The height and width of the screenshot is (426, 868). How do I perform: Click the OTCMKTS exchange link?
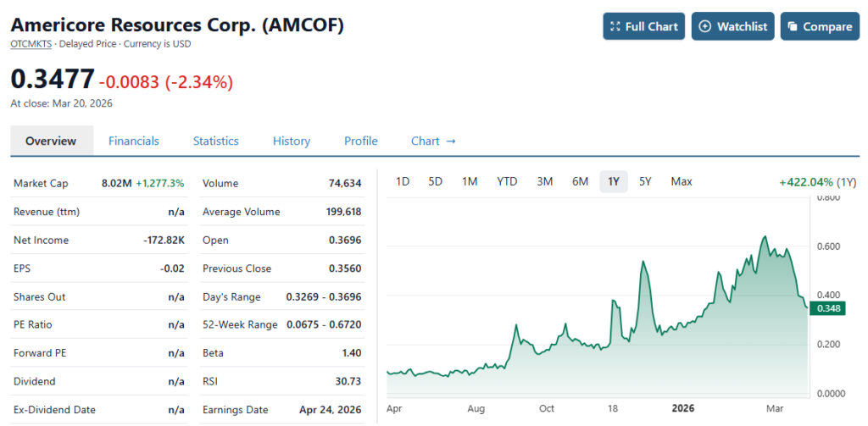tap(32, 43)
